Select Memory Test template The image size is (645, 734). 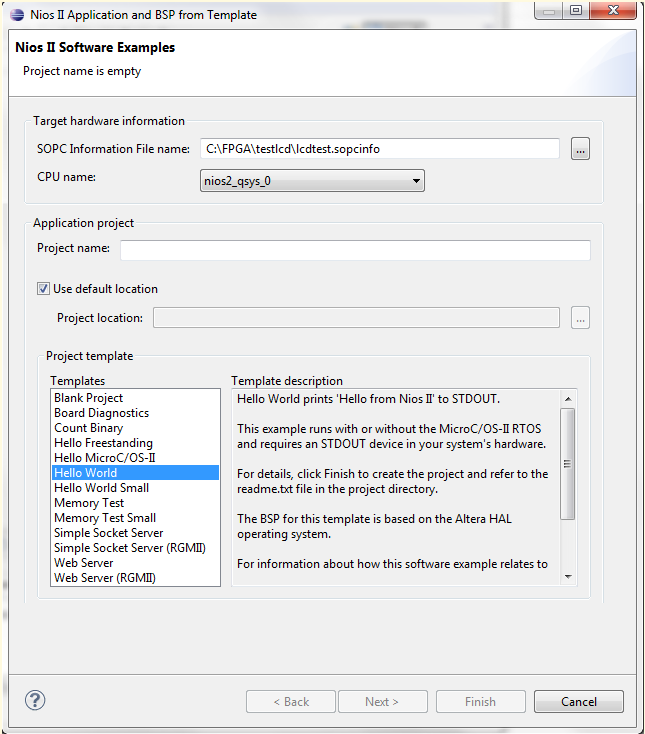(x=135, y=503)
